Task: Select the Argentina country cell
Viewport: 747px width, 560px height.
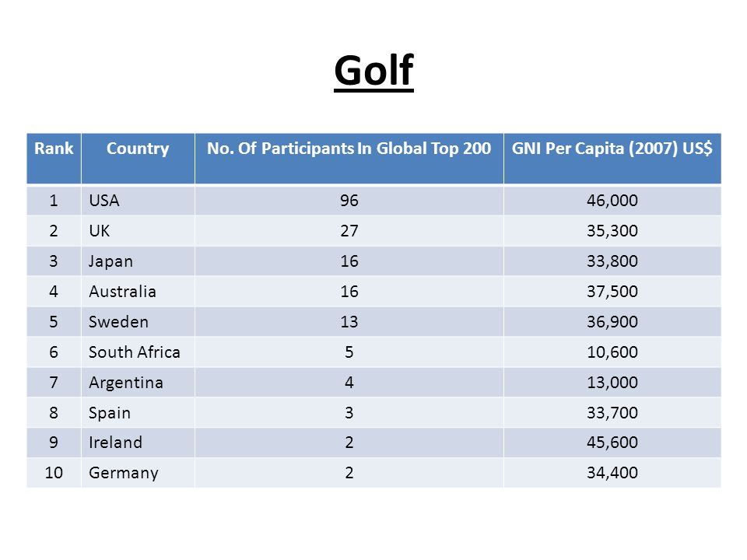Action: point(138,383)
